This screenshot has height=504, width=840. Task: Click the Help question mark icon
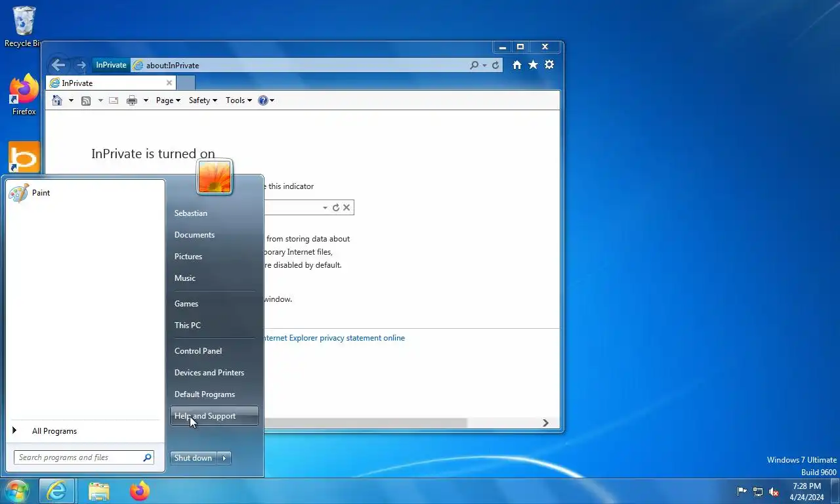click(263, 100)
